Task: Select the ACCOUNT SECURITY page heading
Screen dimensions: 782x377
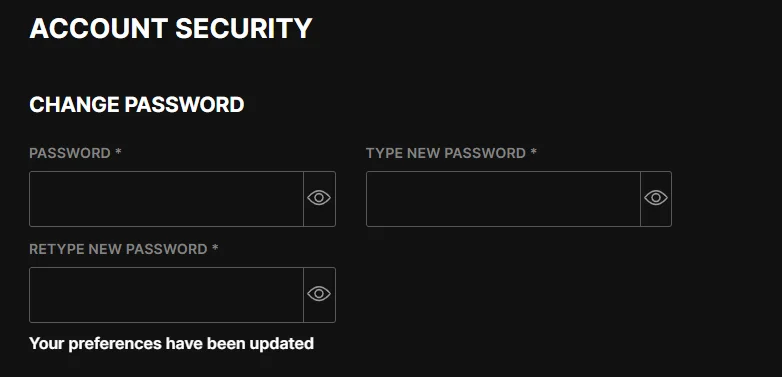Action: pos(171,28)
